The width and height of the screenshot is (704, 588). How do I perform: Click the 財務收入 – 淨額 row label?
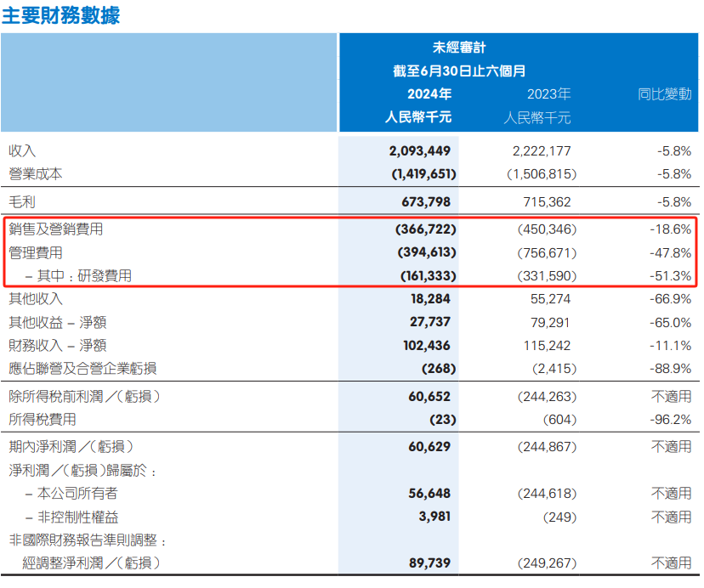tap(57, 345)
